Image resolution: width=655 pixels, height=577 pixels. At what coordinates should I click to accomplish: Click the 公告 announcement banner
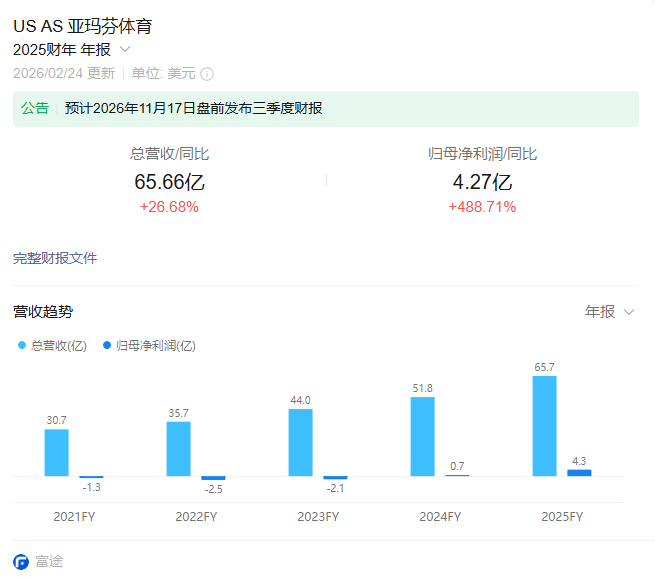tap(326, 109)
